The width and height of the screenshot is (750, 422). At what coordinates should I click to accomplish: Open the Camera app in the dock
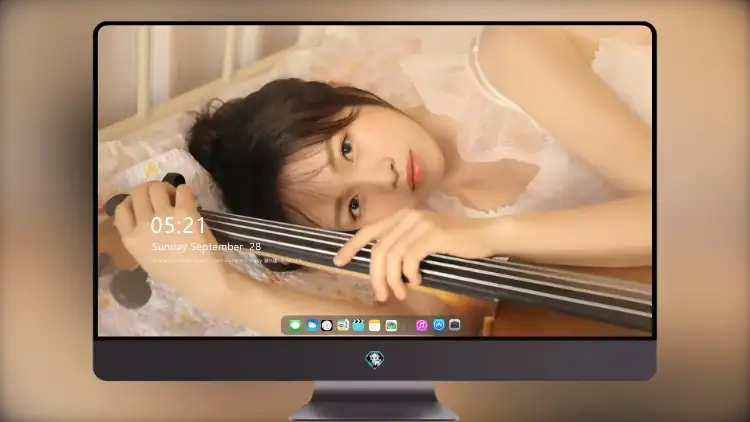(454, 325)
